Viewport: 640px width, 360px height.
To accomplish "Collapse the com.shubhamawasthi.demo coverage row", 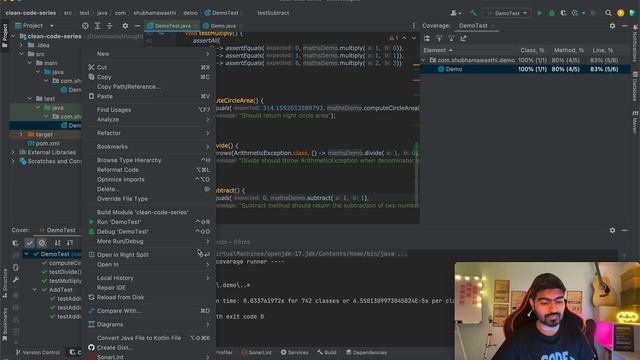I will [x=424, y=60].
